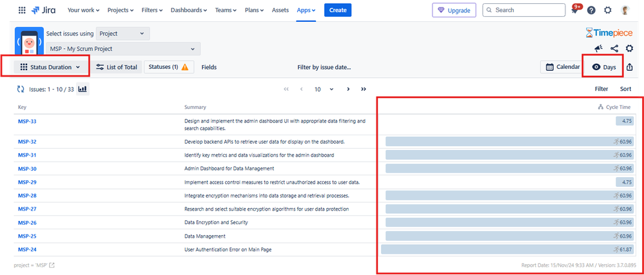Open the Project issue selector dropdown

click(122, 33)
